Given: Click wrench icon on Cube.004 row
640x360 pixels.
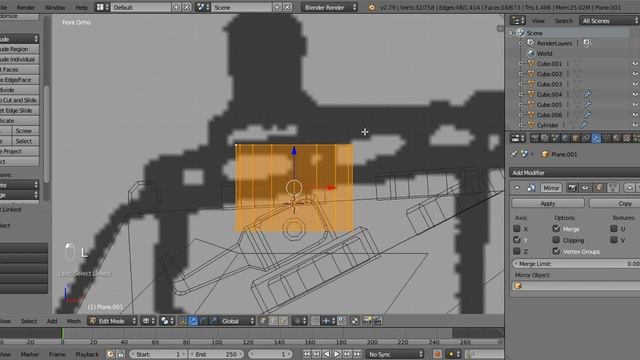Looking at the screenshot, I should point(587,94).
